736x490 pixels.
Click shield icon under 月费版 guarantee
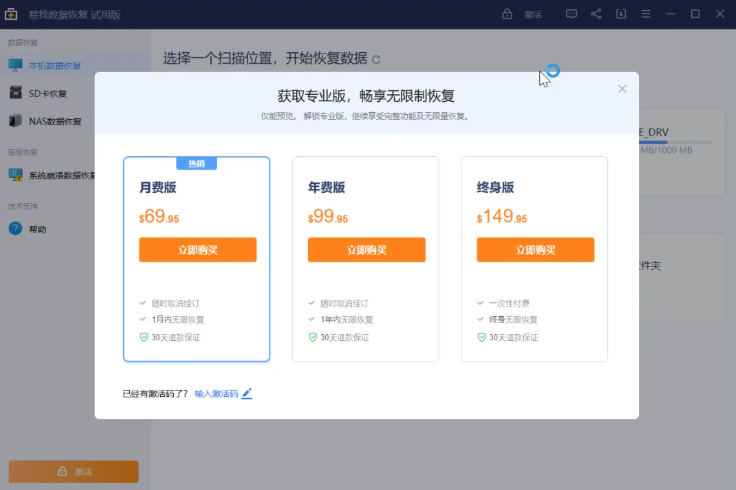point(144,337)
